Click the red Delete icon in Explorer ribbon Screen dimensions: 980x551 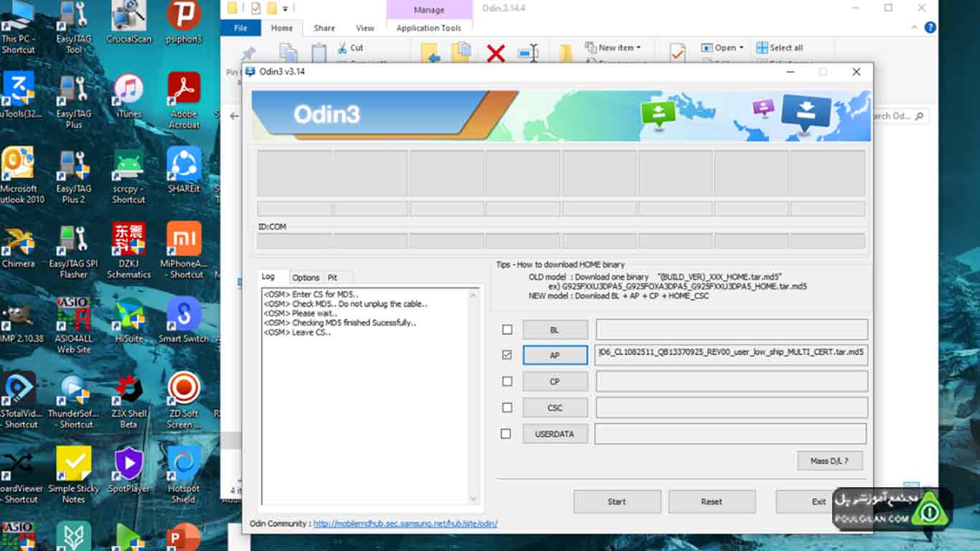[x=496, y=53]
